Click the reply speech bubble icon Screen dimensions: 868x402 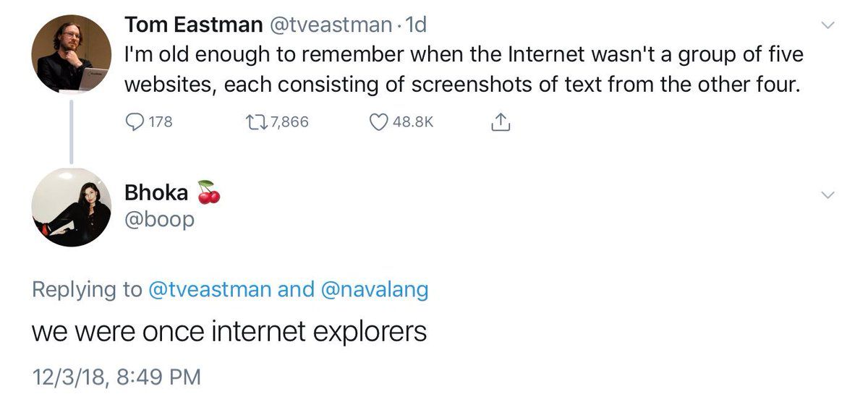tap(136, 122)
